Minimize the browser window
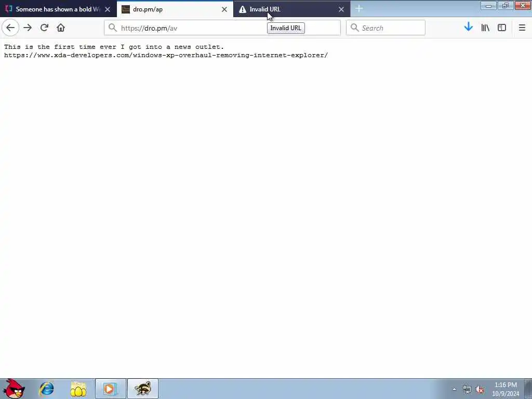 488,5
